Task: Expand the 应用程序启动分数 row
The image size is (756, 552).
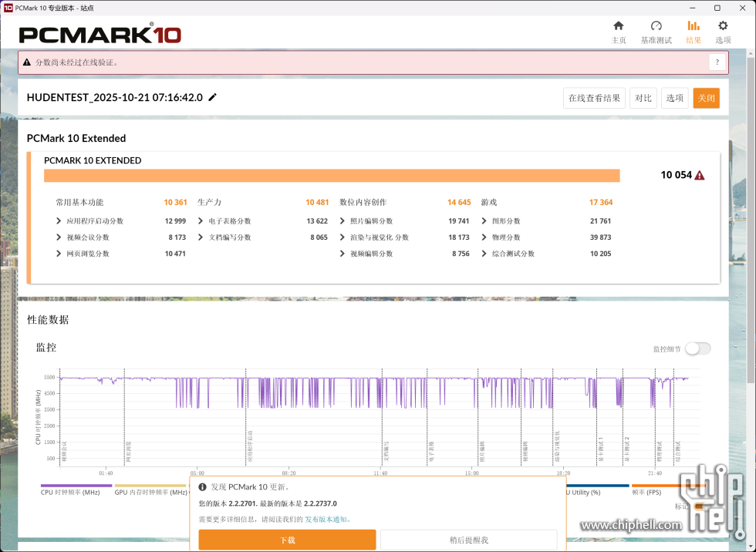Action: pos(59,221)
